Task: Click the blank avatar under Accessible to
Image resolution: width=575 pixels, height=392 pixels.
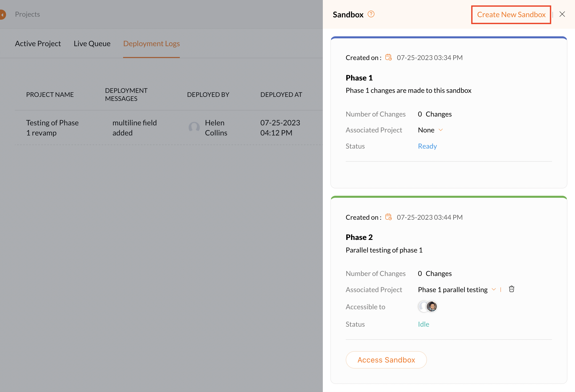Action: click(x=422, y=306)
